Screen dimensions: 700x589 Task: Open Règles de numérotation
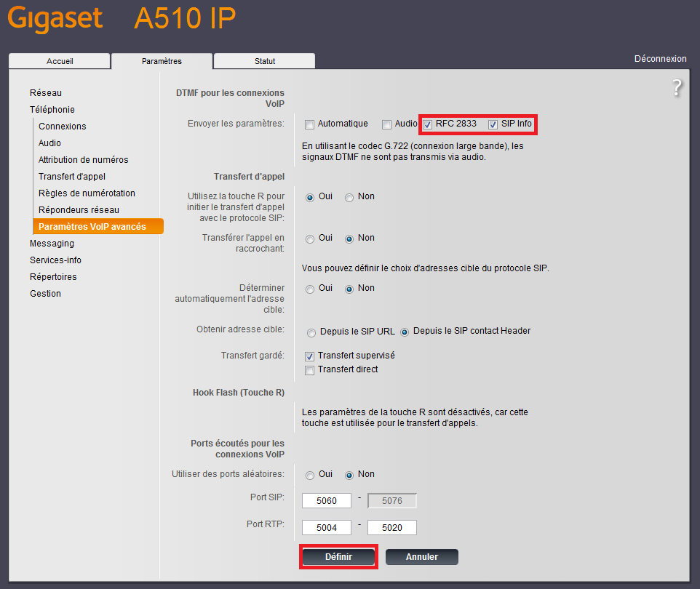point(87,193)
